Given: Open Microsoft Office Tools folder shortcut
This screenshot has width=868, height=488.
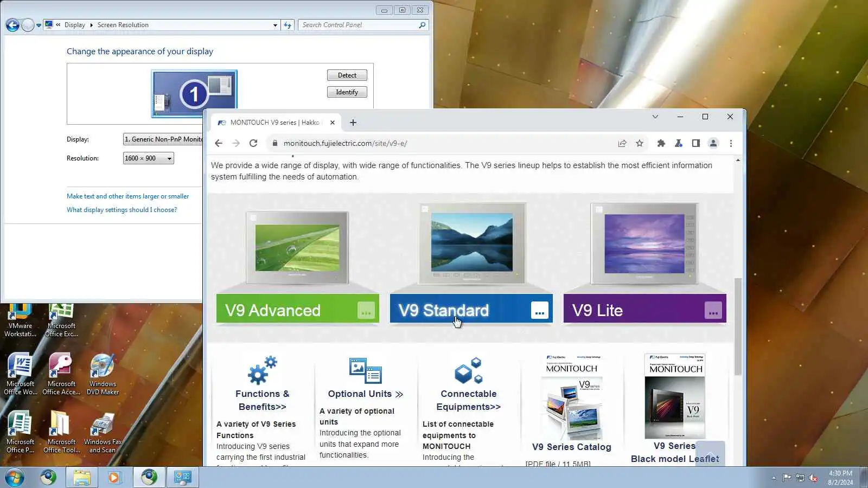Looking at the screenshot, I should click(61, 432).
